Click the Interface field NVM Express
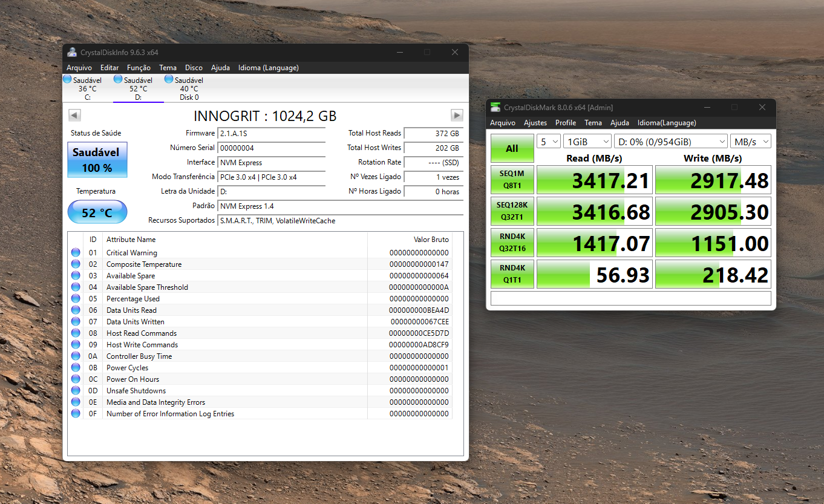This screenshot has width=824, height=504. coord(272,162)
